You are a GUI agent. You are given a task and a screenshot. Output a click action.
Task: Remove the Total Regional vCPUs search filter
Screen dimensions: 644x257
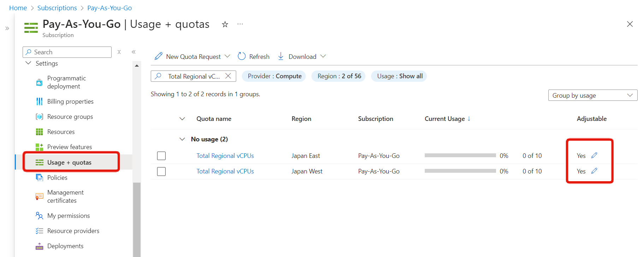(228, 76)
